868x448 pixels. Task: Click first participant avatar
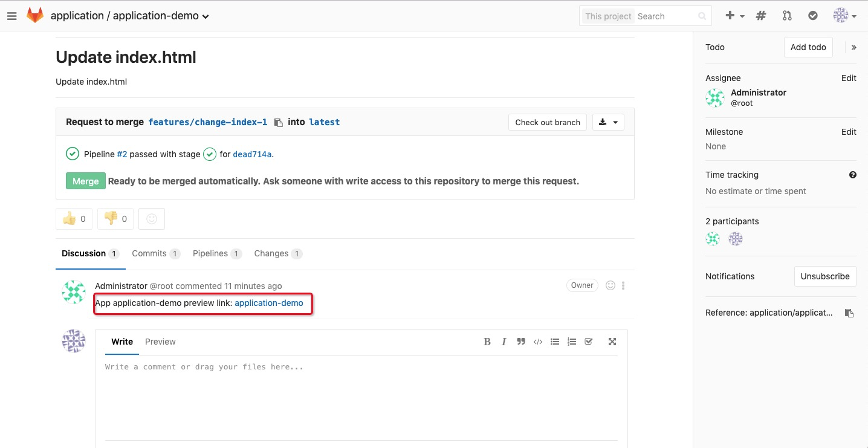point(713,239)
